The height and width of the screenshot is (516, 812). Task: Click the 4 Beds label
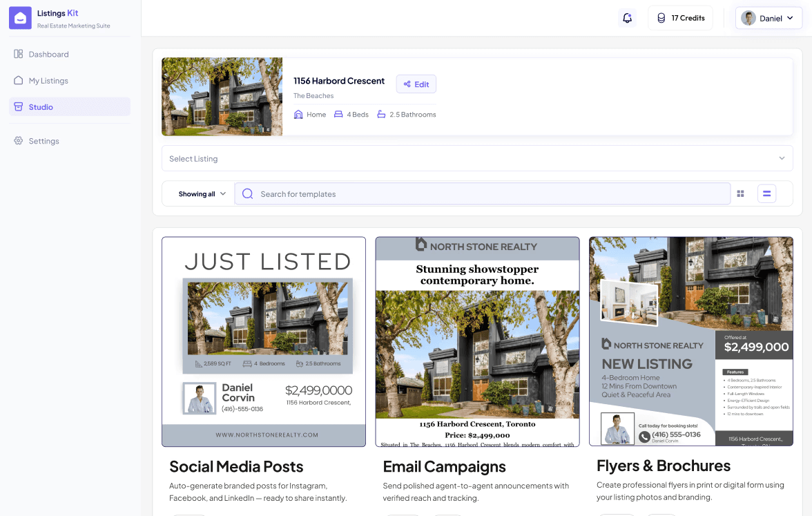[x=358, y=115]
